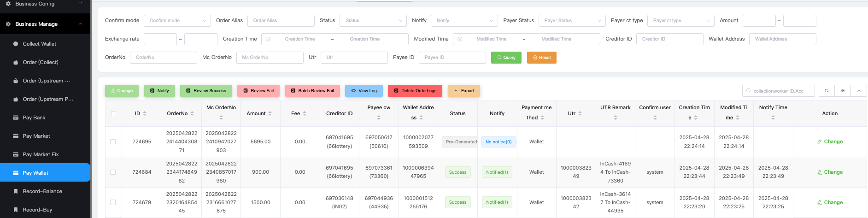Click Change link for row 724679
Viewport: 868px width, 218px height.
(830, 202)
